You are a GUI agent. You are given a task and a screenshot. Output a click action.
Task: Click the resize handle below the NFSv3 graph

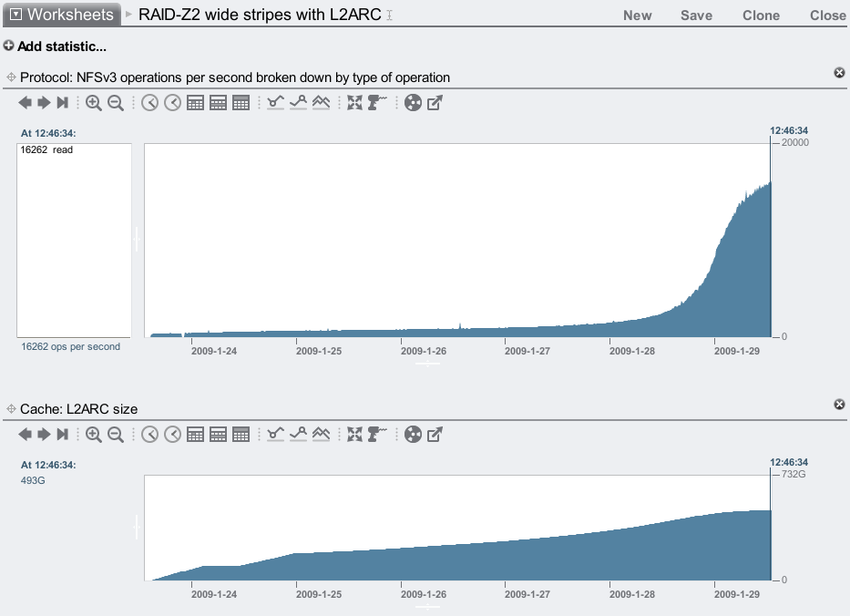(x=427, y=364)
